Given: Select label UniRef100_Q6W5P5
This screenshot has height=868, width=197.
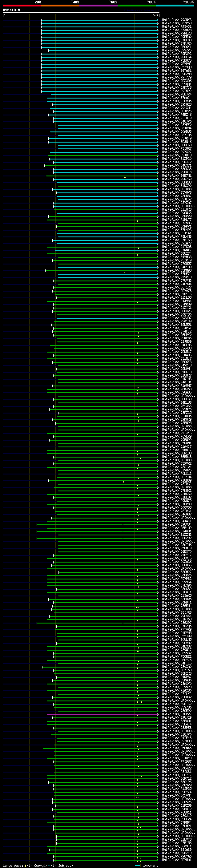Looking at the screenshot, I should click(x=176, y=802).
